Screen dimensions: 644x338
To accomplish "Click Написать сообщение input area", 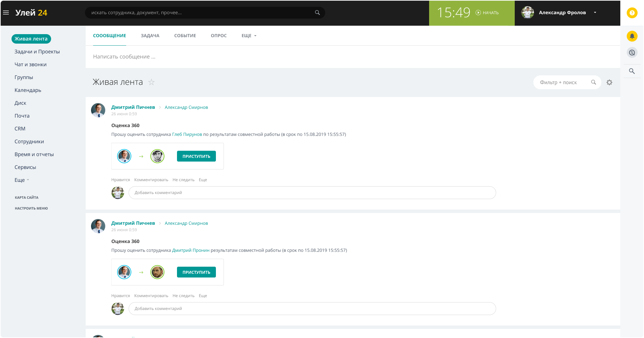I will (x=353, y=57).
